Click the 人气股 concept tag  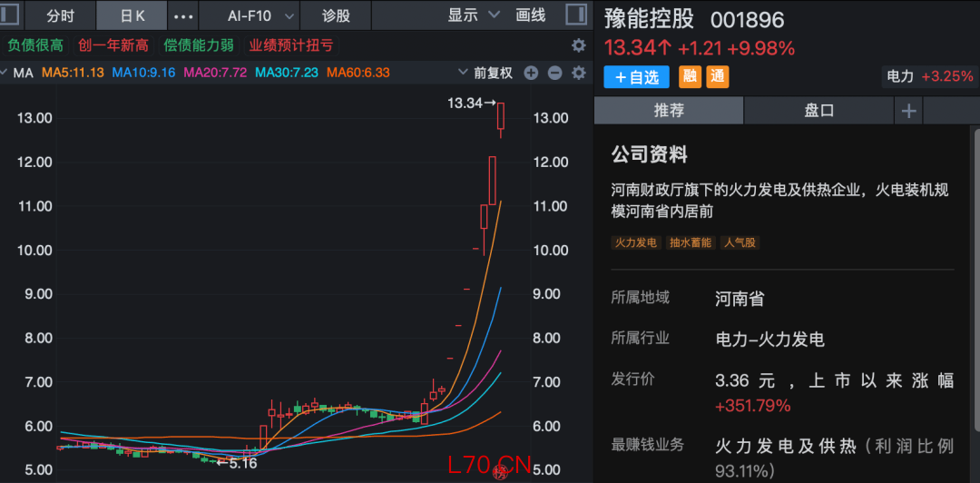point(740,242)
